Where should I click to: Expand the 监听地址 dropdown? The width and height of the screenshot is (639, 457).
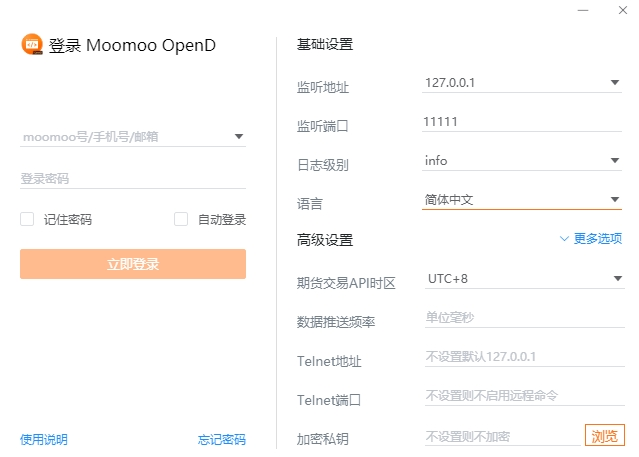pyautogui.click(x=615, y=83)
